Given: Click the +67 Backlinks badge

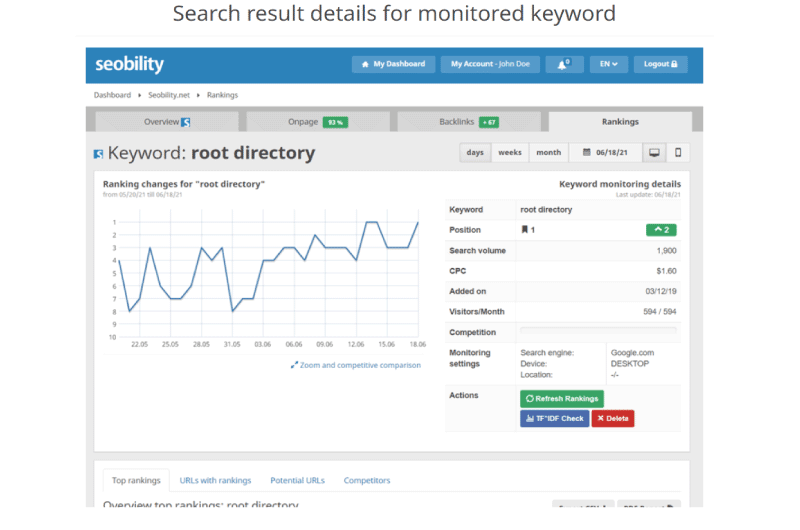Looking at the screenshot, I should point(489,122).
